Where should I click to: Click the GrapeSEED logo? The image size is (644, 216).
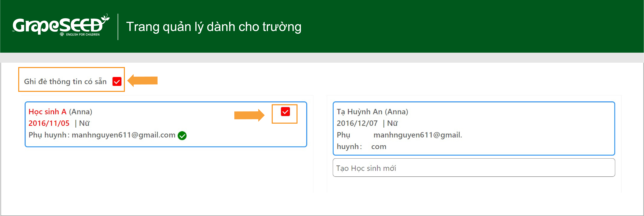pyautogui.click(x=61, y=25)
